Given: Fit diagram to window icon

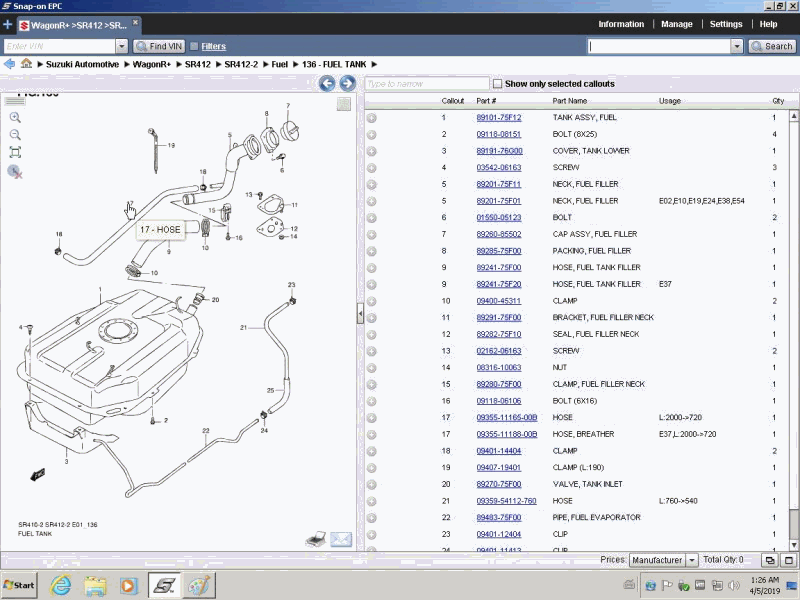Looking at the screenshot, I should click(x=15, y=152).
